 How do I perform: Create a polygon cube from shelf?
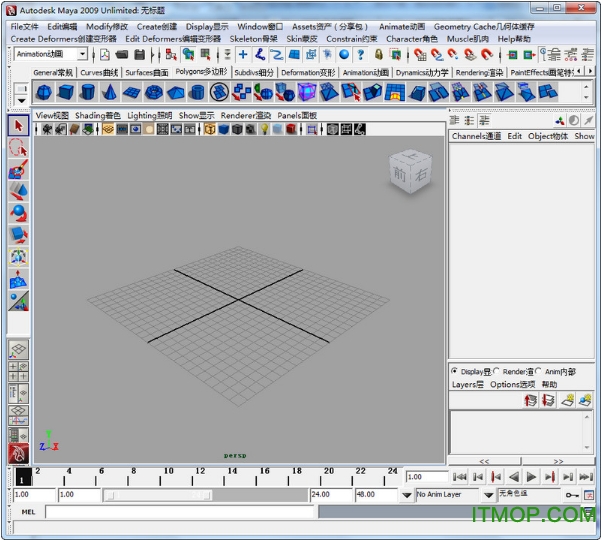[65, 92]
